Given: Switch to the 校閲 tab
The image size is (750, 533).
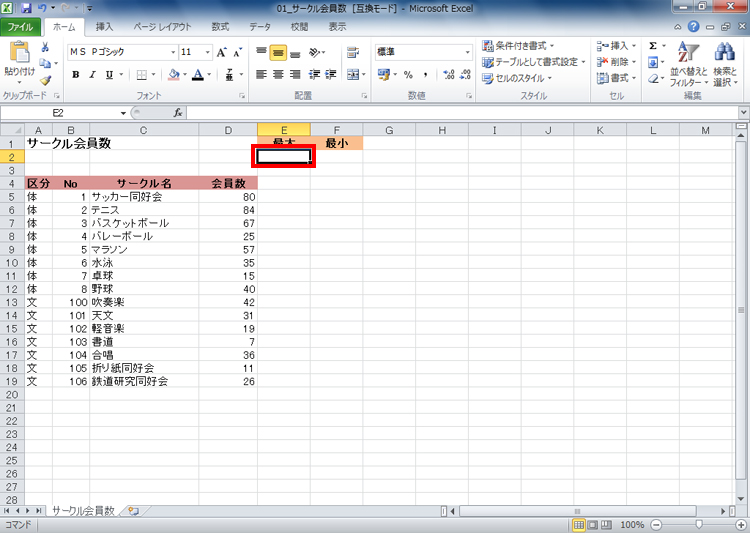Looking at the screenshot, I should (x=299, y=27).
